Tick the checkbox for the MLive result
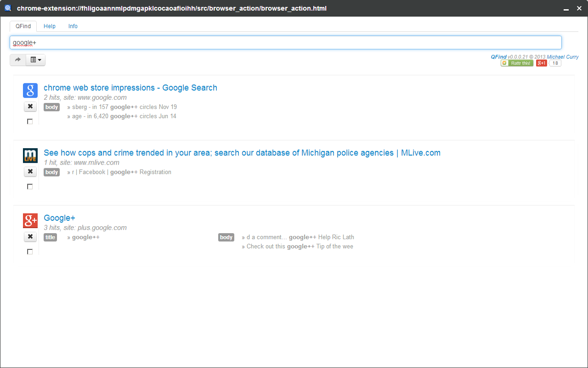588x368 pixels. tap(30, 186)
